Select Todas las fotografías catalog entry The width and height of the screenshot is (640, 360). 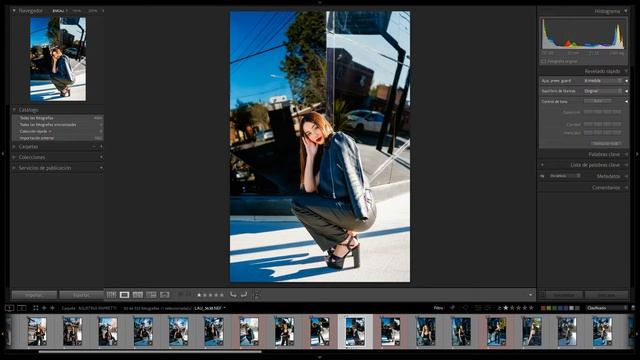(x=58, y=118)
